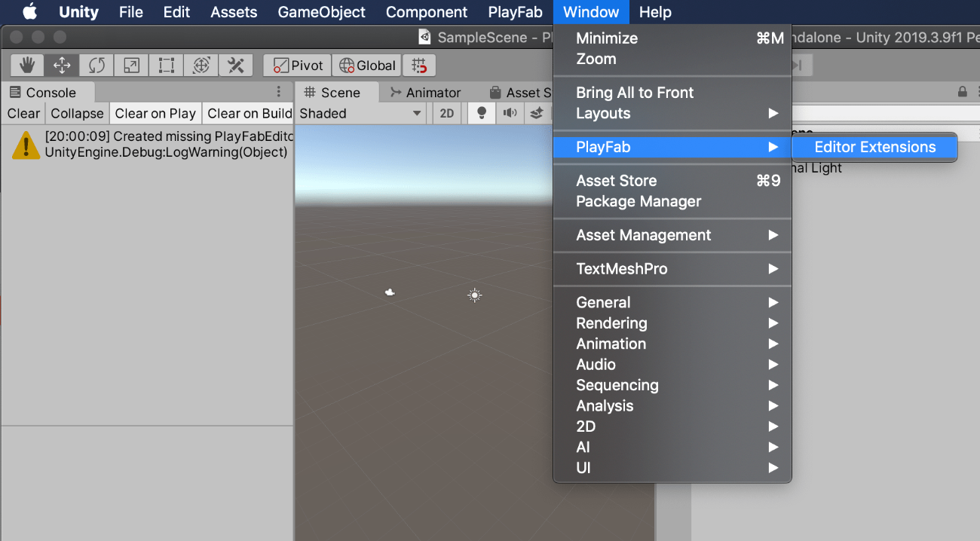Image resolution: width=980 pixels, height=541 pixels.
Task: Click the lock icon on right panel
Action: [x=962, y=92]
